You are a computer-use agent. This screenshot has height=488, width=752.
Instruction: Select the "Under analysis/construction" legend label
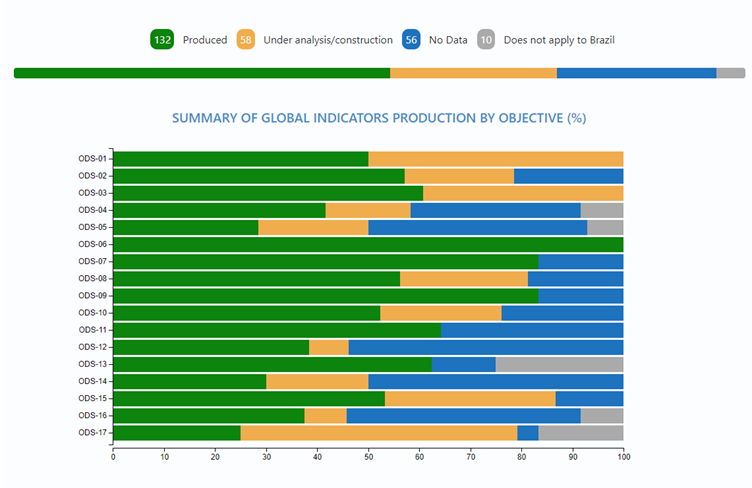click(x=328, y=40)
